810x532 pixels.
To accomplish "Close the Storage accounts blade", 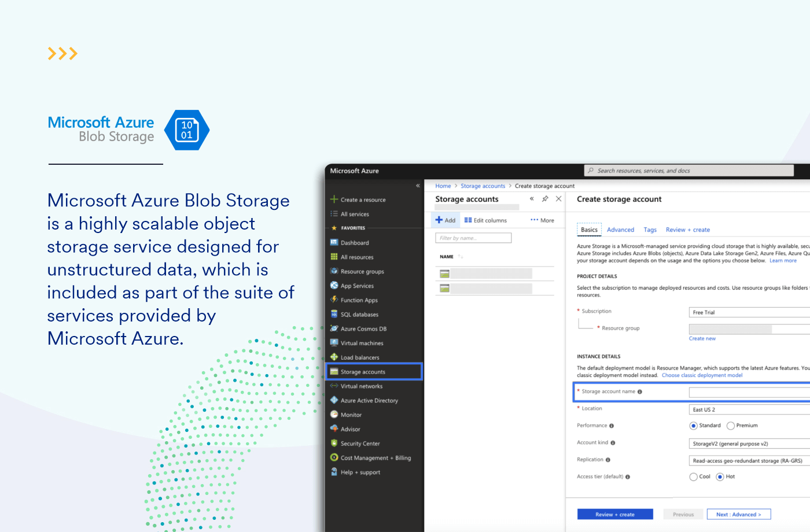I will 559,198.
